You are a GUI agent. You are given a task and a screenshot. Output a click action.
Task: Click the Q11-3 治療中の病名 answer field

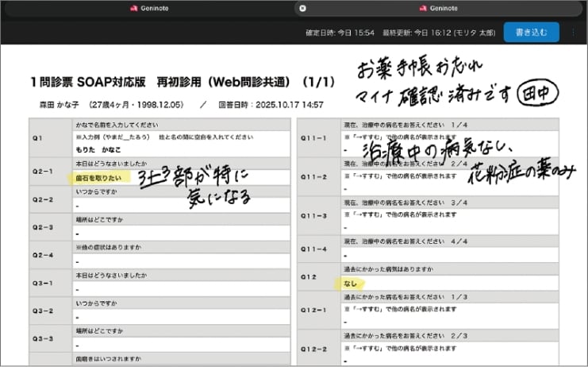450,222
